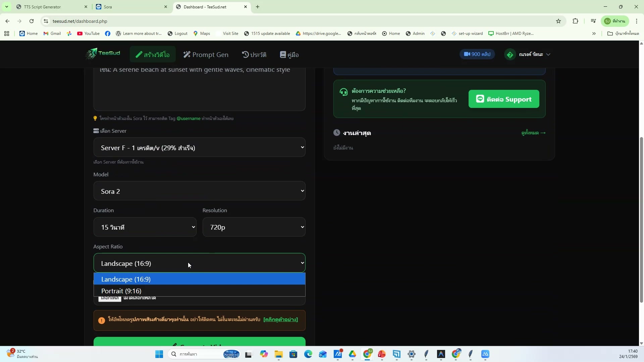Click the เลือกไฟล์ file upload button
The width and height of the screenshot is (644, 362).
pos(110,298)
